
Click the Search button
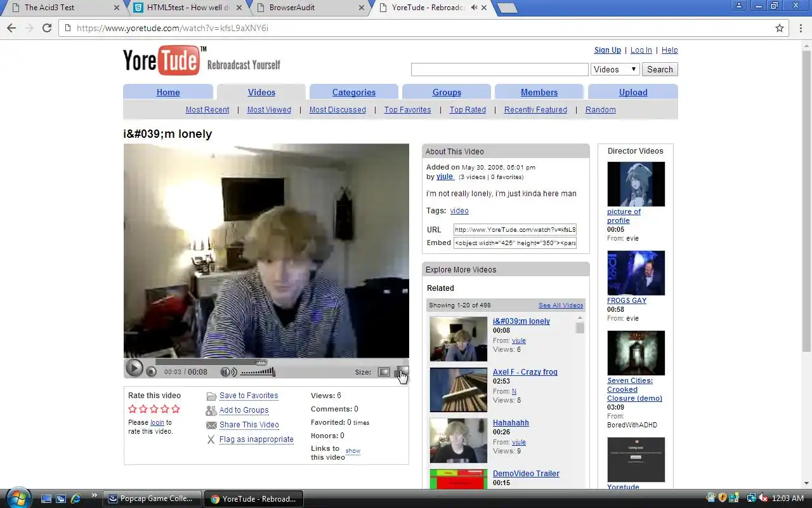660,69
